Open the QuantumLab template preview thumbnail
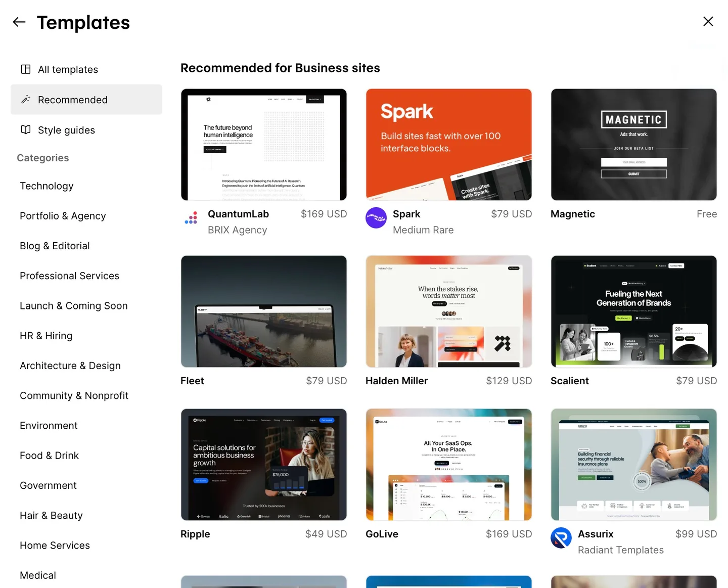The width and height of the screenshot is (728, 588). [264, 145]
